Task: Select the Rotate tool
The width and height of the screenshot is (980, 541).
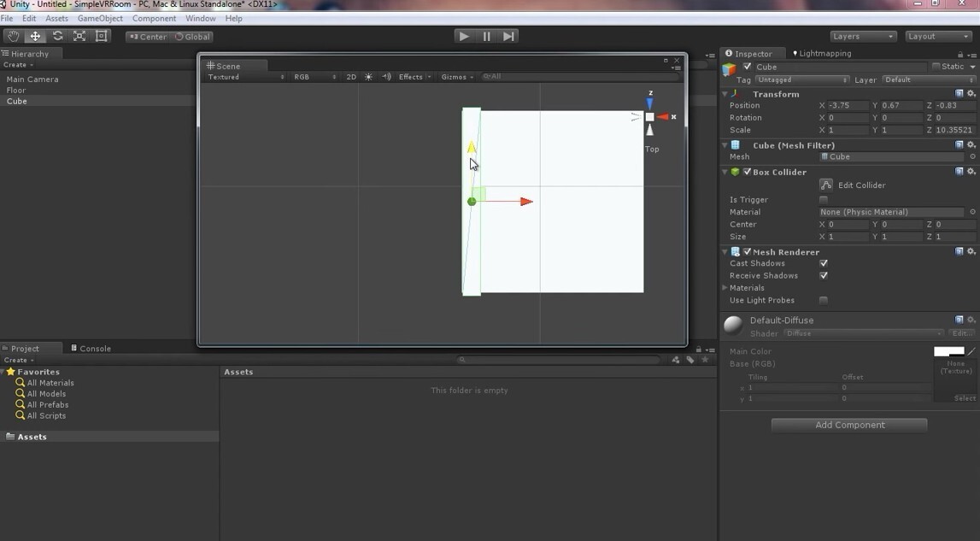Action: pos(57,36)
